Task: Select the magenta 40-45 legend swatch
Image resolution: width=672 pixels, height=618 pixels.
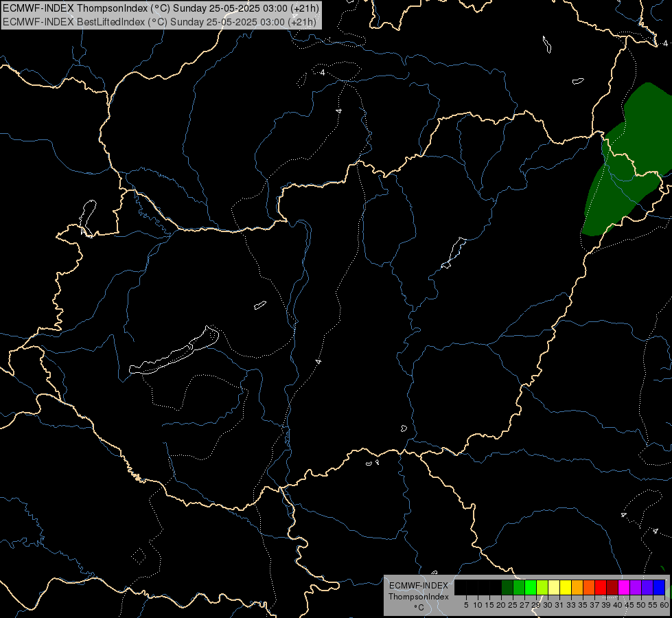Action: [624, 587]
